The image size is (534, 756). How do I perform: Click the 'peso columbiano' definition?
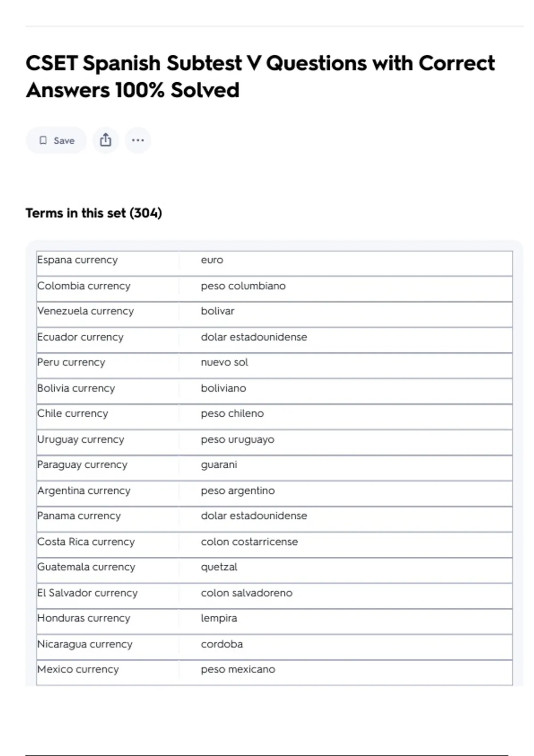coord(243,286)
